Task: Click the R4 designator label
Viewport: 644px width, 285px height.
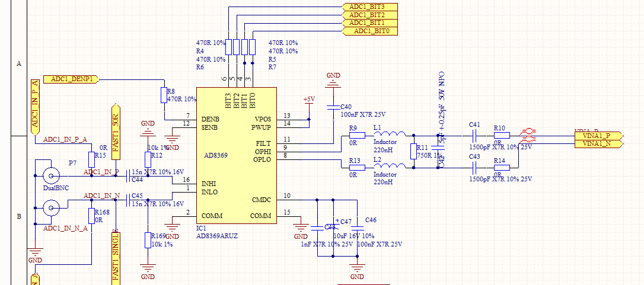Action: pyautogui.click(x=200, y=51)
